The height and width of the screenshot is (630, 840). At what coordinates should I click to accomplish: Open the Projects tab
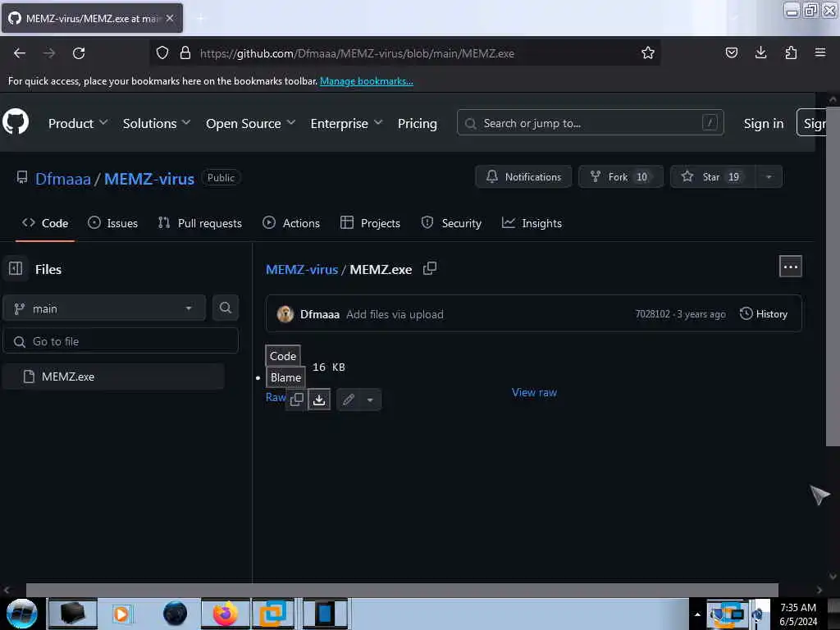click(x=370, y=223)
